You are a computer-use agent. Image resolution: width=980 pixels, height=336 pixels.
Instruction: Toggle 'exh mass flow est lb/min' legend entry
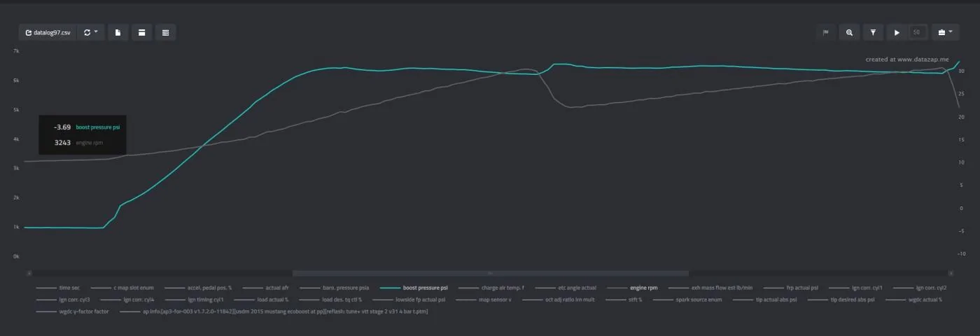click(x=711, y=288)
